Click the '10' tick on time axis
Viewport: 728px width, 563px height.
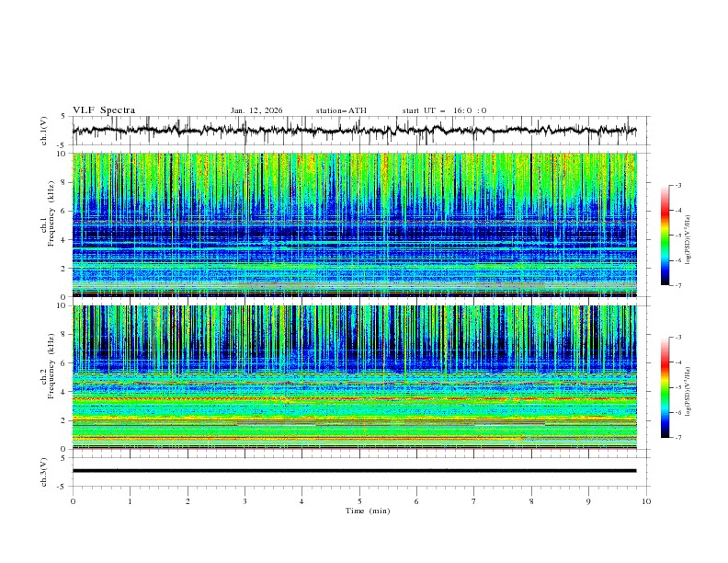pyautogui.click(x=646, y=501)
